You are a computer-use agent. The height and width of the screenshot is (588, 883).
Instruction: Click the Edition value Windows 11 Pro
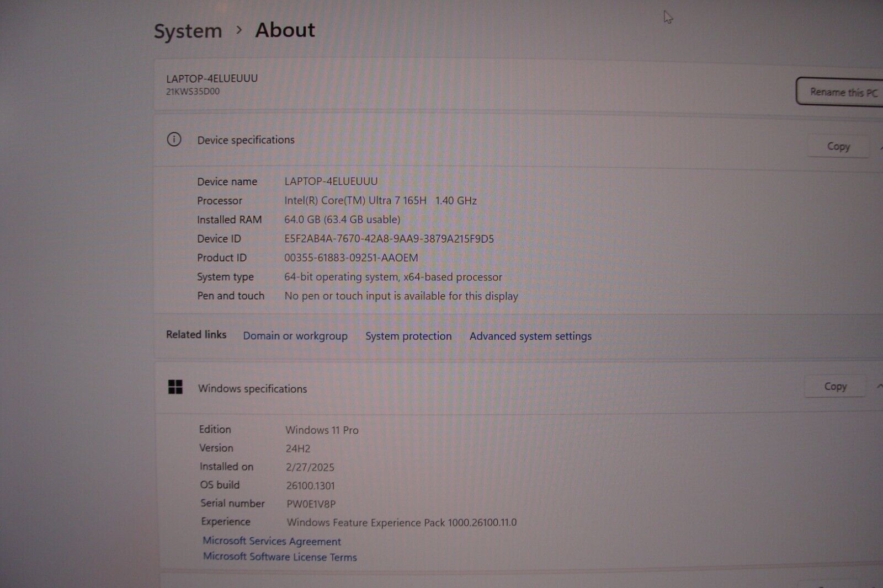[x=322, y=430]
